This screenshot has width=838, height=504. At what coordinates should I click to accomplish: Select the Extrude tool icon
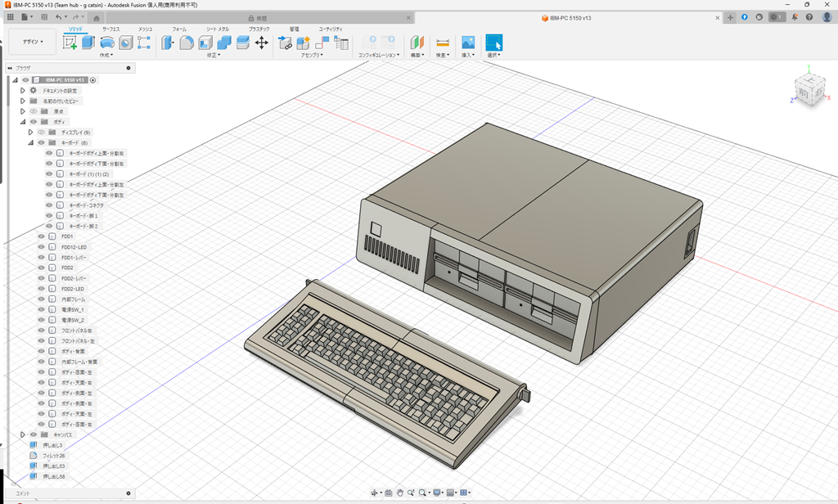coord(90,43)
